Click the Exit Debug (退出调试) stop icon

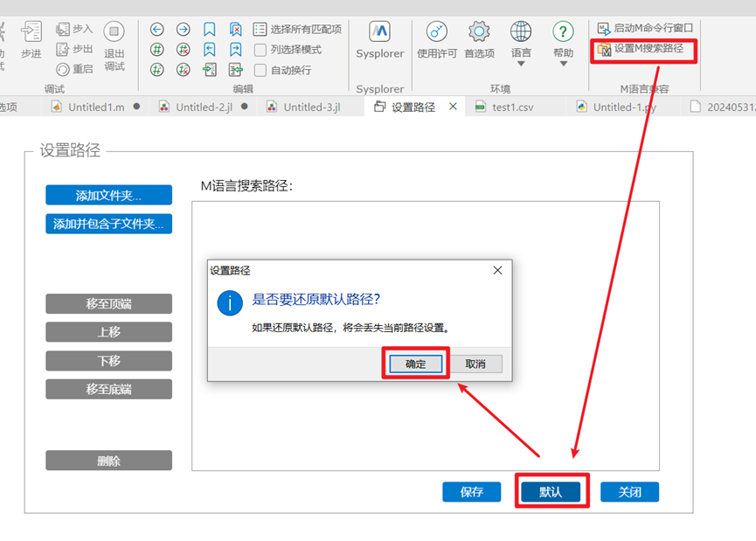[x=114, y=31]
